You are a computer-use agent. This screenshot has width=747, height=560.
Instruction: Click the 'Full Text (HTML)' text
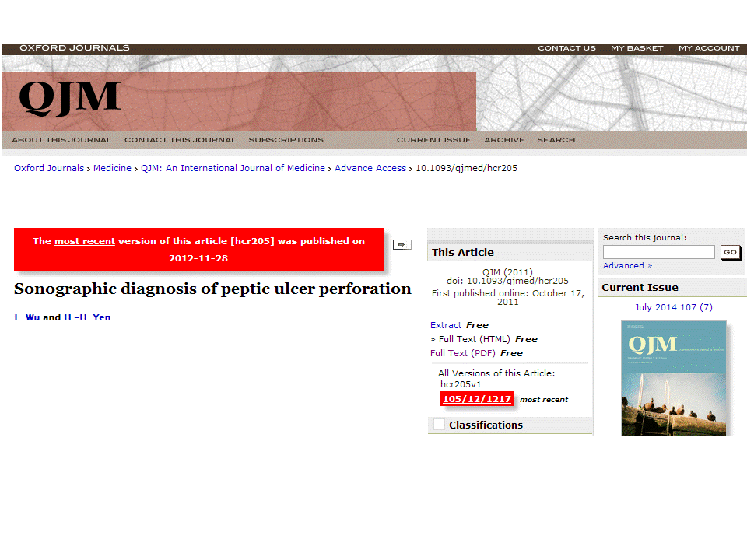tap(474, 339)
